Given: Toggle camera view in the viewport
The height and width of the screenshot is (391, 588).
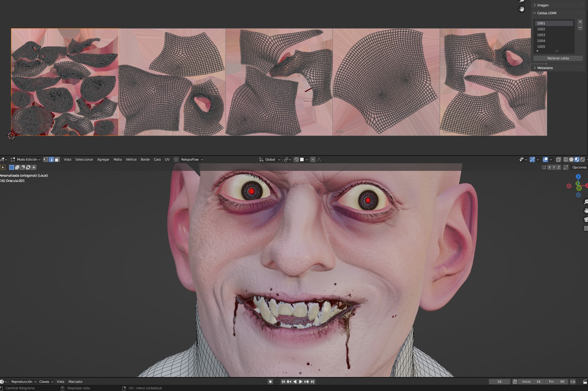Looking at the screenshot, I should [586, 220].
